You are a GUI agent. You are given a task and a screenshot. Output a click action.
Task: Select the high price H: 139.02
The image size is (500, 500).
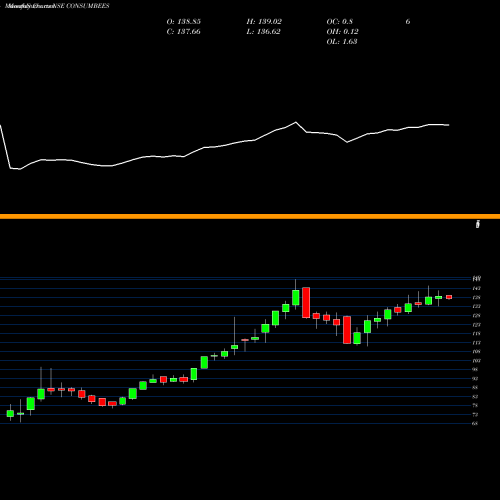pos(264,22)
